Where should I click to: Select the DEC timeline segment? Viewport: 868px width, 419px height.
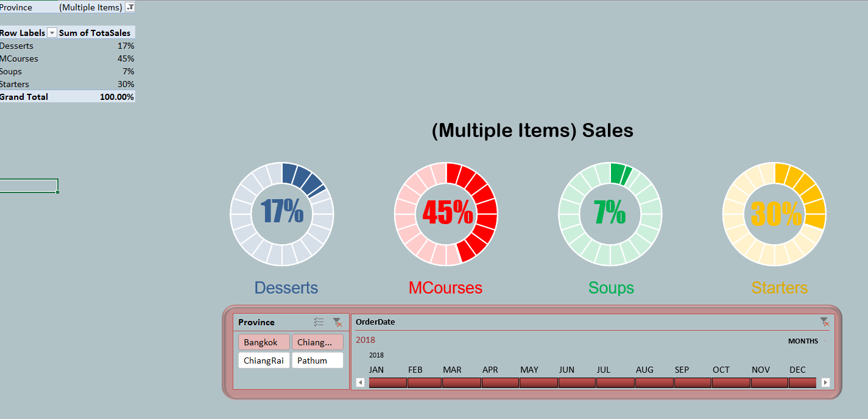802,382
